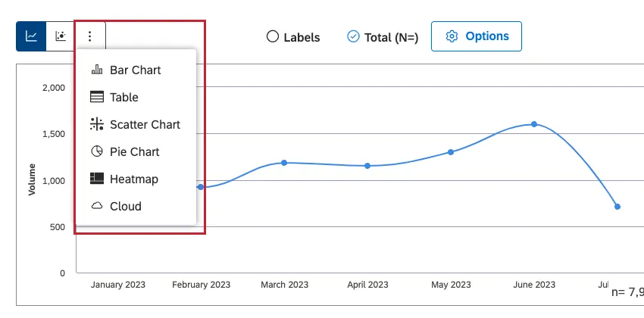Click the May 2023 data point

(451, 152)
